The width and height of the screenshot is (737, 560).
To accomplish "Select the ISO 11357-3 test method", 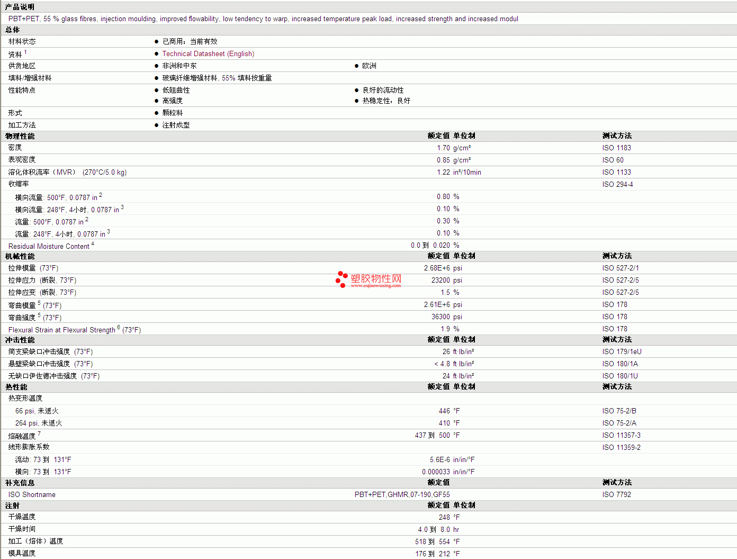I will click(622, 436).
